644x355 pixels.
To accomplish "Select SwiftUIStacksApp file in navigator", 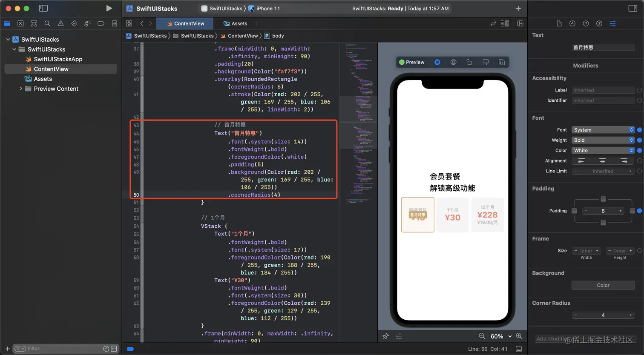I will [x=58, y=59].
